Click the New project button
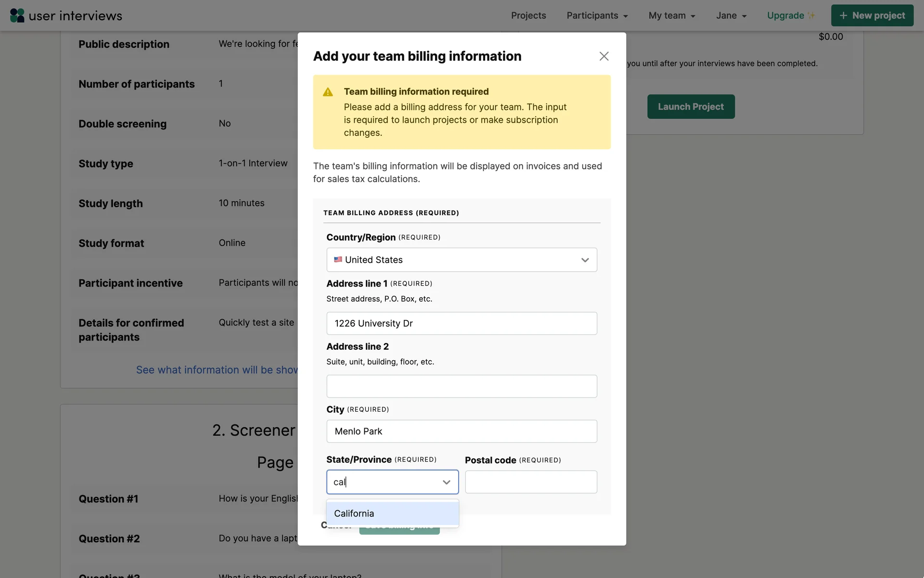 (x=872, y=15)
